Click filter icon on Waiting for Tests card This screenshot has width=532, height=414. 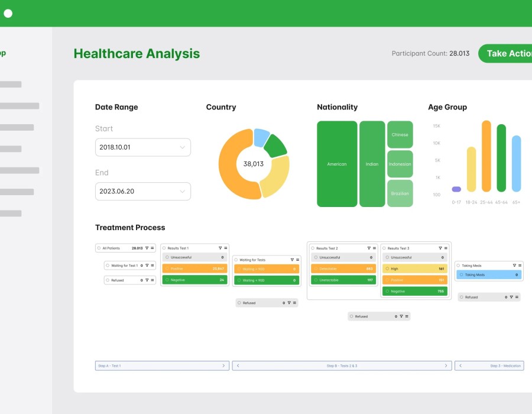coord(292,260)
